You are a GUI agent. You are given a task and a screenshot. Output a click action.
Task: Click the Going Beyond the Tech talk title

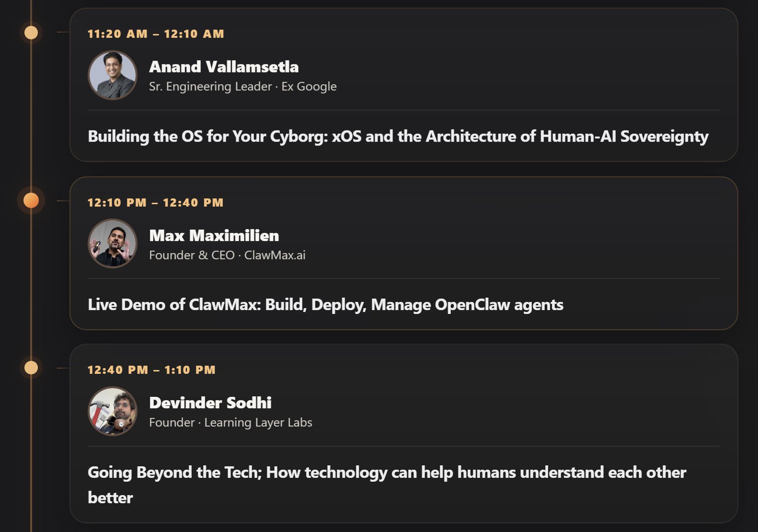coord(387,485)
